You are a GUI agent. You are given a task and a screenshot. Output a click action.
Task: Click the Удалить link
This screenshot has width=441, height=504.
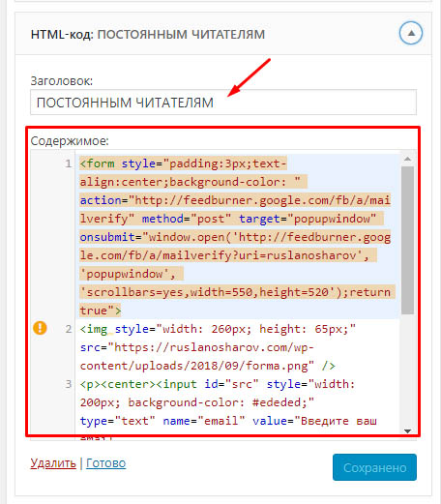[53, 463]
